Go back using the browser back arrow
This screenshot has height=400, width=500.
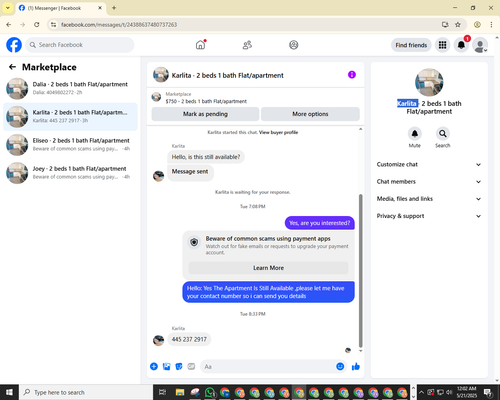coord(9,25)
